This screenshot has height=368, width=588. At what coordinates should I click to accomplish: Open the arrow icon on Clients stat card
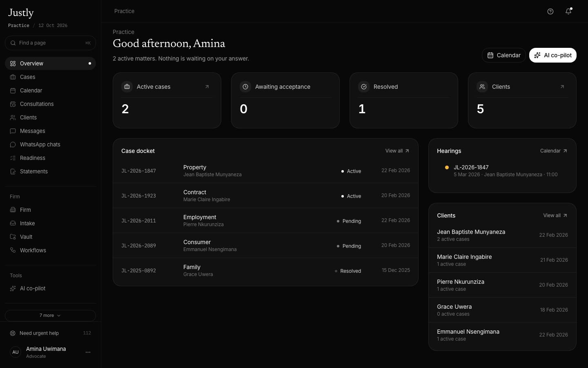click(x=562, y=87)
